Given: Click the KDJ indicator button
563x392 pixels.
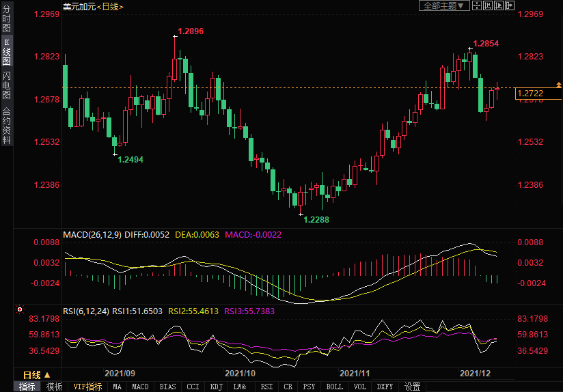Looking at the screenshot, I should (x=216, y=387).
